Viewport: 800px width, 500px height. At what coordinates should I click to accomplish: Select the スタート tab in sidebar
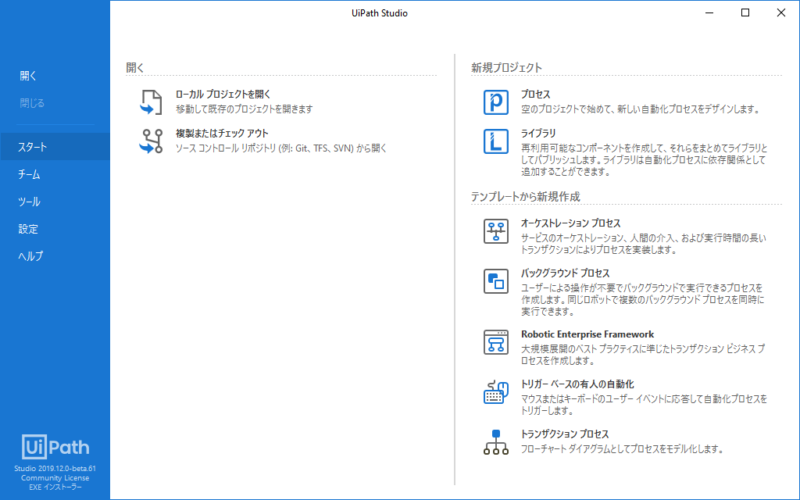[x=32, y=147]
